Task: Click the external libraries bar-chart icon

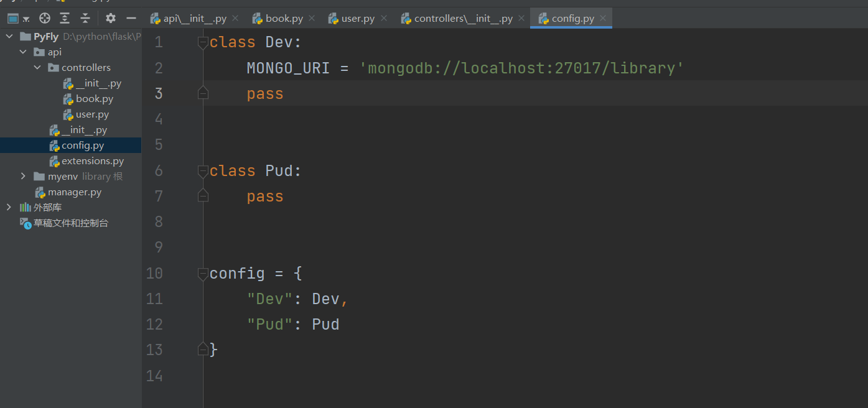Action: point(26,207)
